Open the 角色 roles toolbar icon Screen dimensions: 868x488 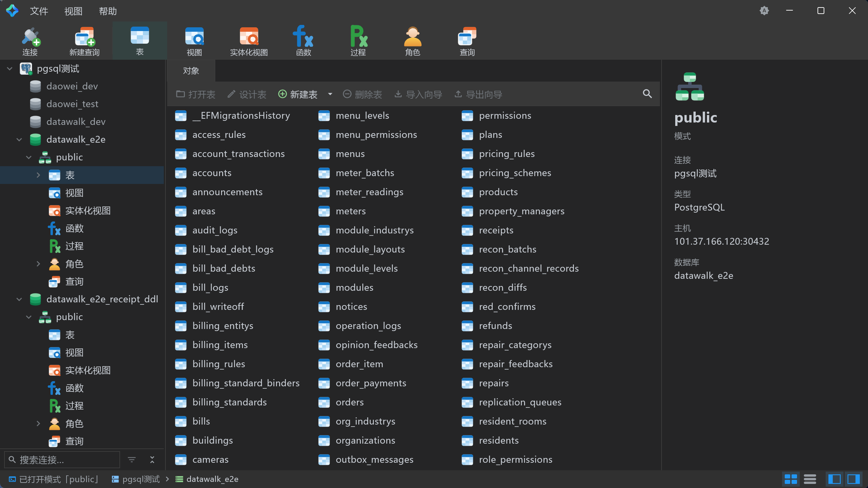point(413,42)
